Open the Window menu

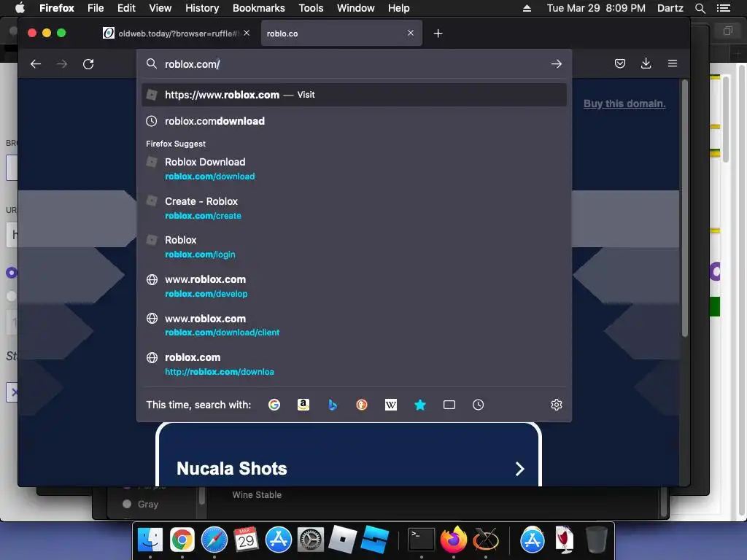356,8
